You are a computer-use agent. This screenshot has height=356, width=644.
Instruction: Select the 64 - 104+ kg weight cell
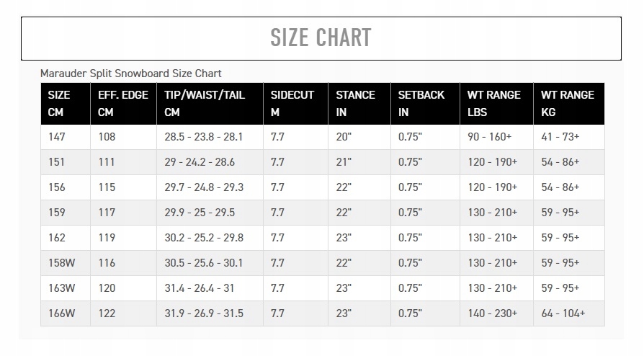click(563, 313)
